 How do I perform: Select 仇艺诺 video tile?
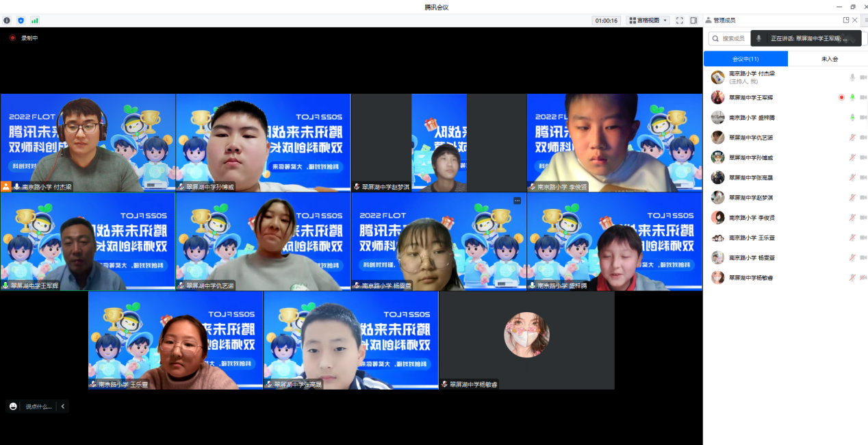pos(263,242)
